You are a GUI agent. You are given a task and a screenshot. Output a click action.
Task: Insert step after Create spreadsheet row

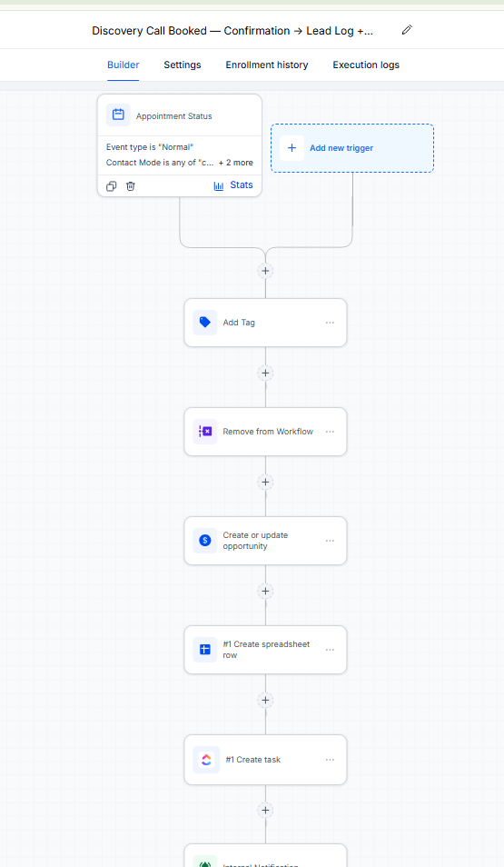coord(265,700)
